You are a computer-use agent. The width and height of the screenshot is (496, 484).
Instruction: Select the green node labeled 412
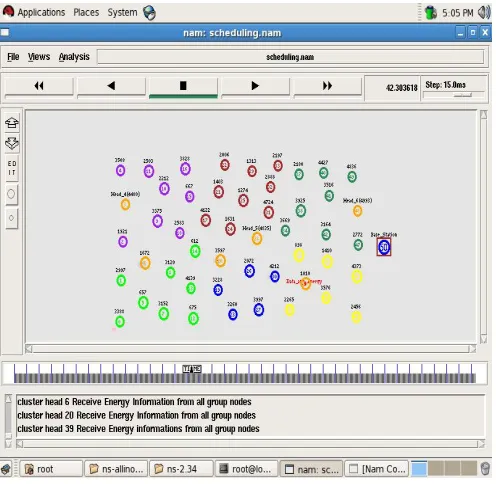pos(195,251)
